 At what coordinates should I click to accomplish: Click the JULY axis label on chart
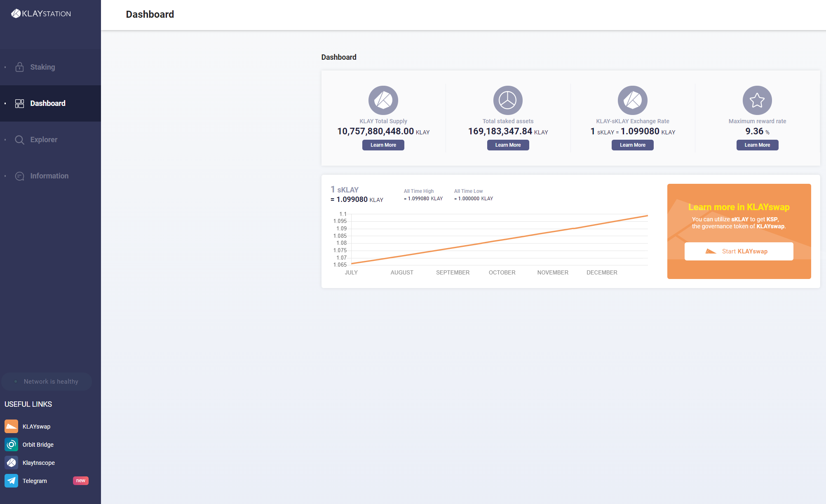351,273
